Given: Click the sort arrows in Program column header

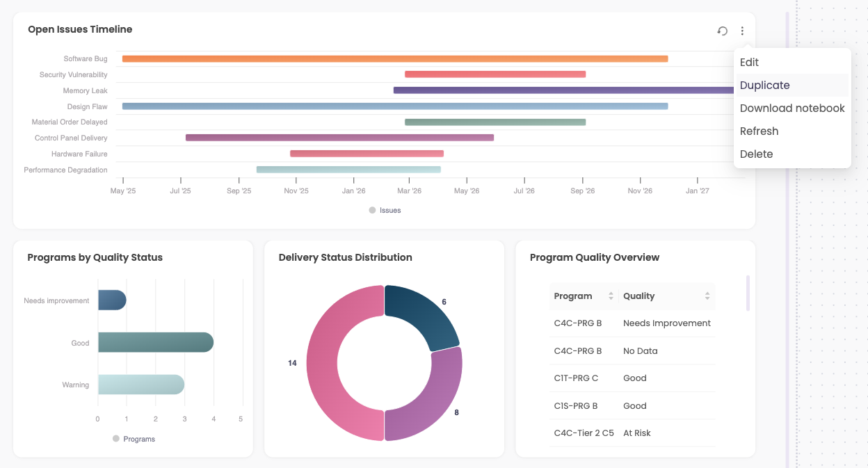Looking at the screenshot, I should pos(611,296).
